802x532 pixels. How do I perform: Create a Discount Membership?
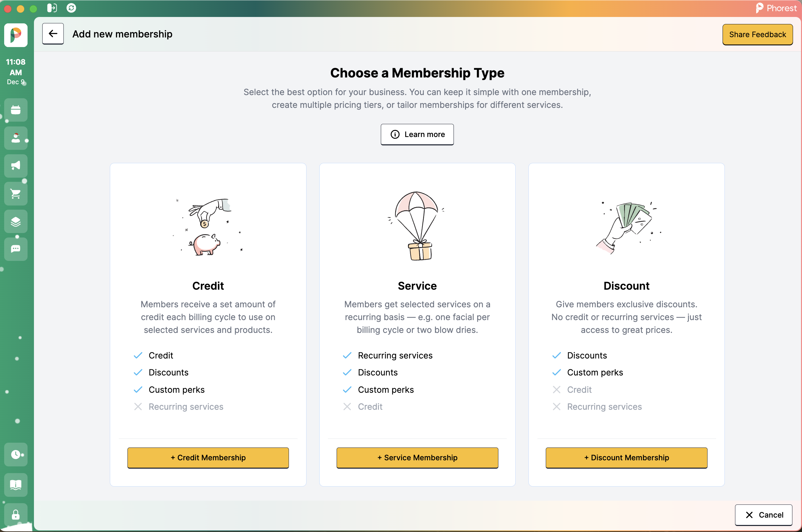tap(626, 457)
